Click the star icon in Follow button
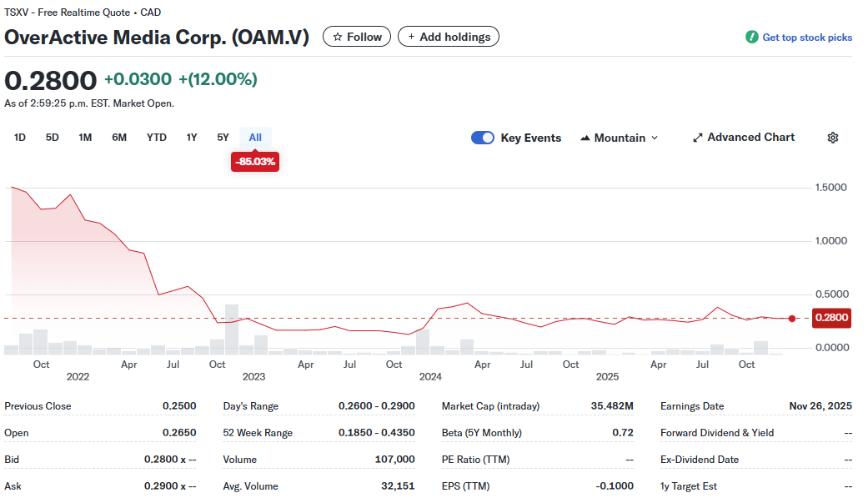The height and width of the screenshot is (503, 868). pyautogui.click(x=338, y=37)
